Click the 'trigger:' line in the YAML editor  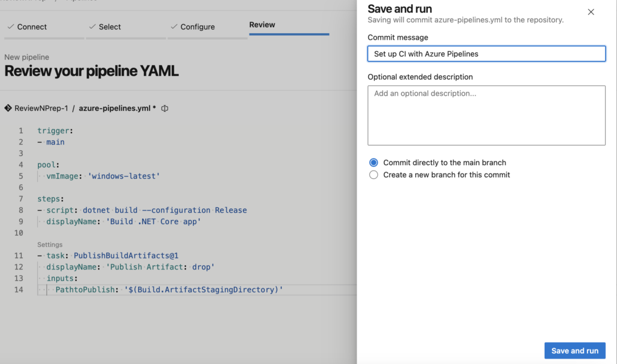click(55, 131)
